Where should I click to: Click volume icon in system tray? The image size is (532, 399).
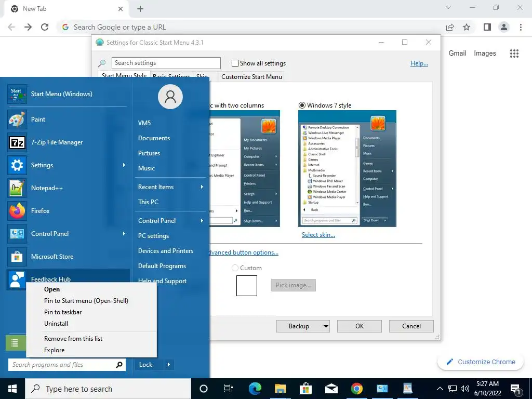[465, 389]
